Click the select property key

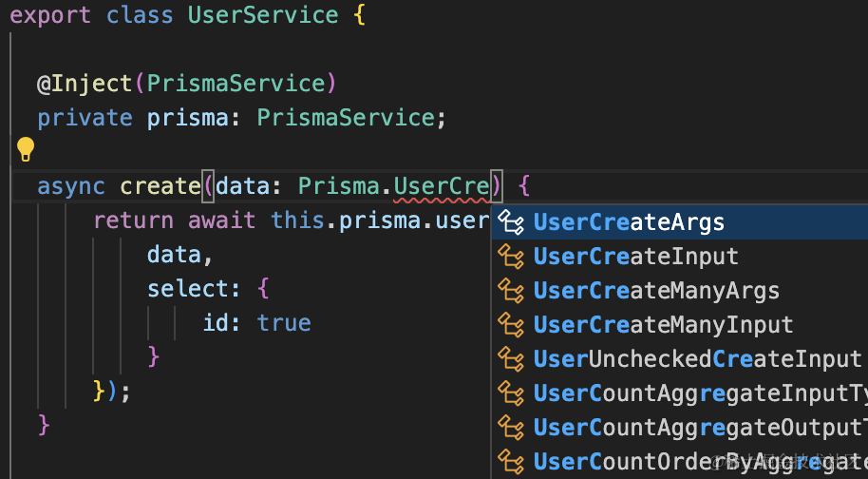(187, 289)
